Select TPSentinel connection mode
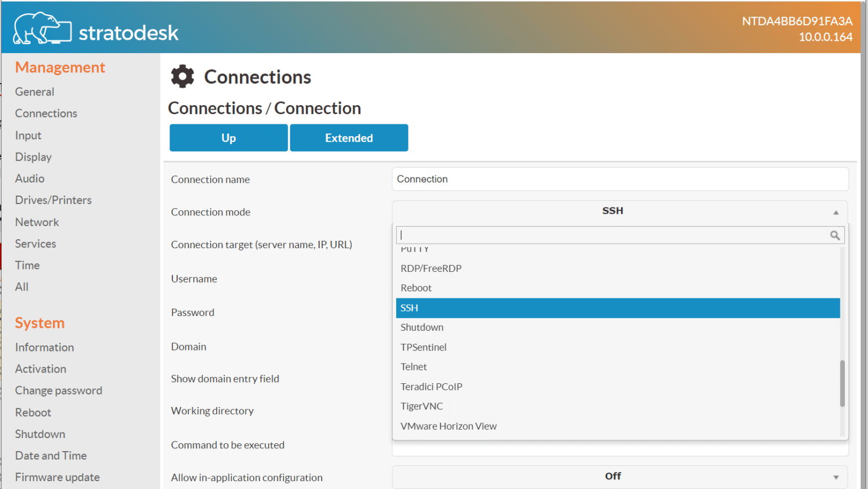 point(618,347)
